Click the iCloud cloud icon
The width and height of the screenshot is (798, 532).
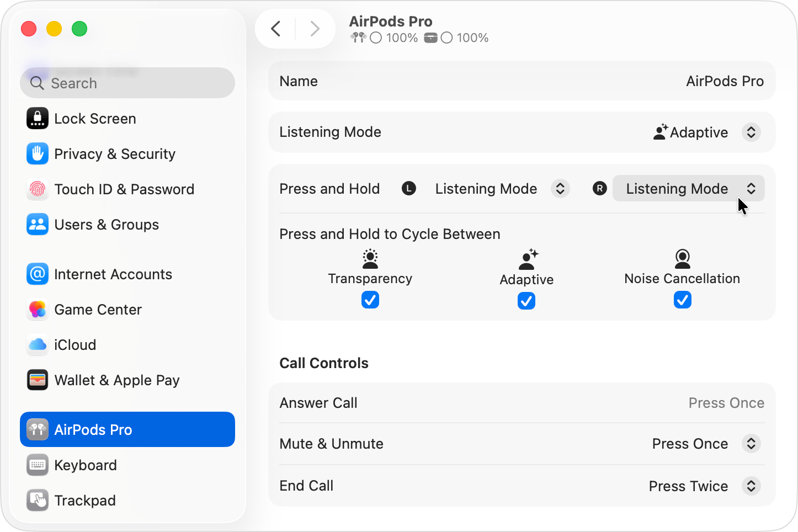coord(37,344)
